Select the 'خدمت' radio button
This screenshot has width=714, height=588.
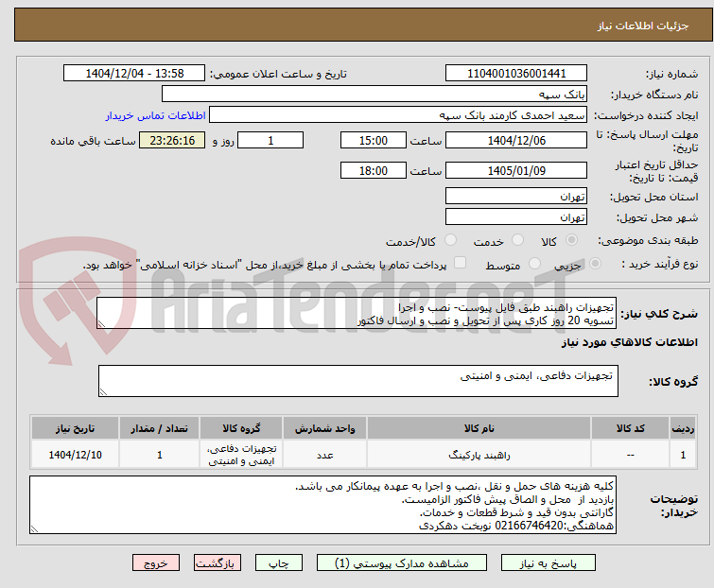(517, 240)
